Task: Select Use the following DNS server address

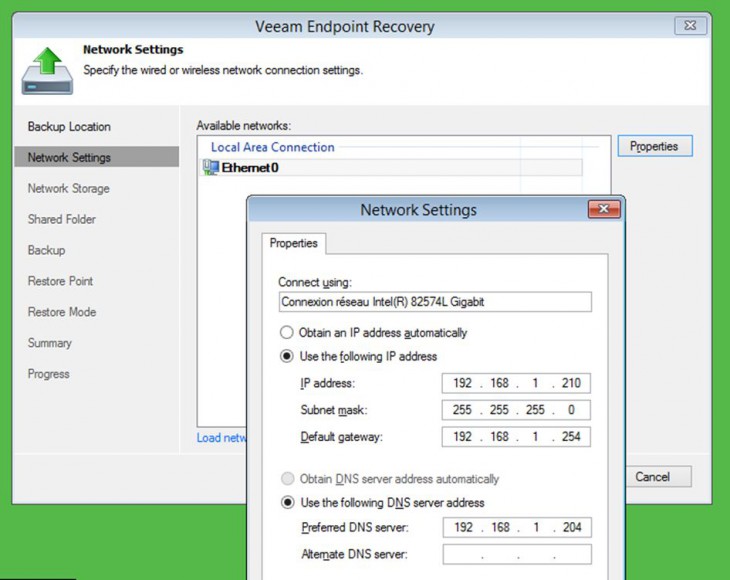Action: click(288, 503)
